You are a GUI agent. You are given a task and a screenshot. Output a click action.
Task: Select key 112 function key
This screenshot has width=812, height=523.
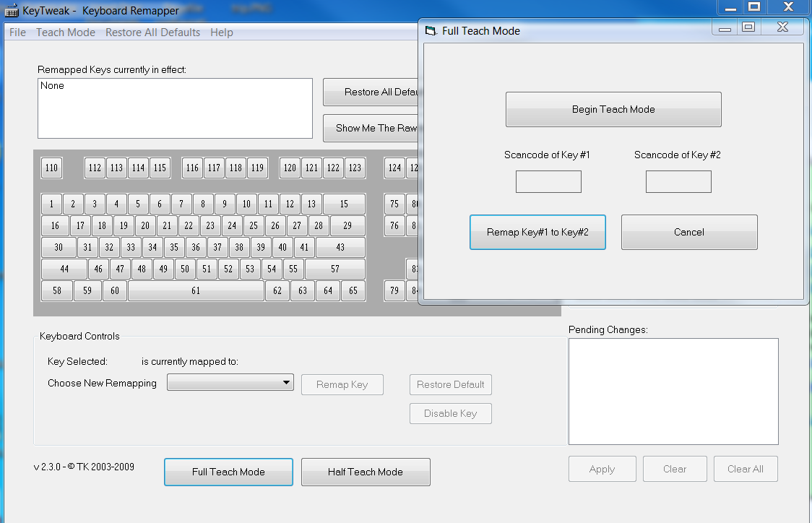pos(95,168)
